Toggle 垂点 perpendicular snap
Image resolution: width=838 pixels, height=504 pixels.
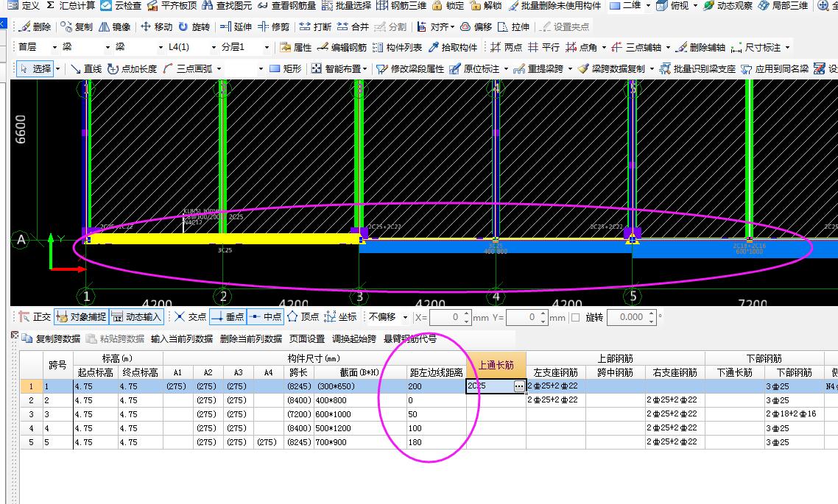coord(228,317)
